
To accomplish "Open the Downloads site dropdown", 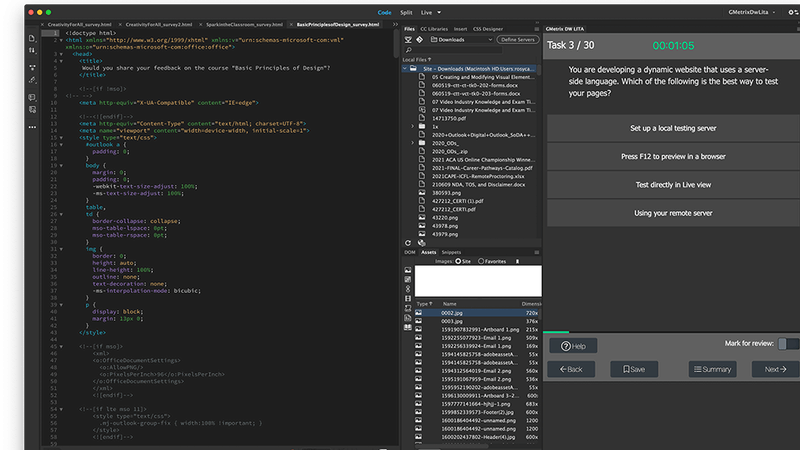I will (x=462, y=39).
